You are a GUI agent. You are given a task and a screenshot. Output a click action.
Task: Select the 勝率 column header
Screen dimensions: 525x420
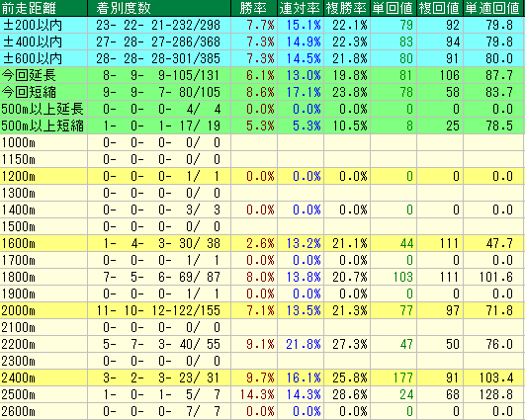point(254,8)
